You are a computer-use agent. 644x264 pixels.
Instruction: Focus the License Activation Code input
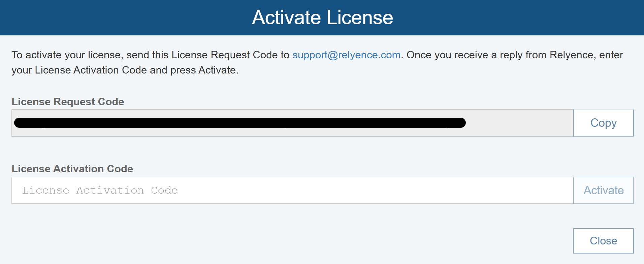(x=292, y=190)
